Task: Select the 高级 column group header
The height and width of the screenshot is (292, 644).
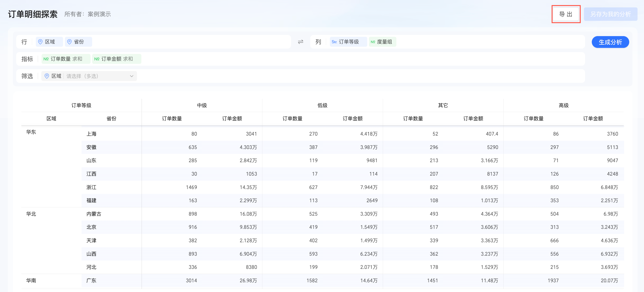Action: [564, 105]
